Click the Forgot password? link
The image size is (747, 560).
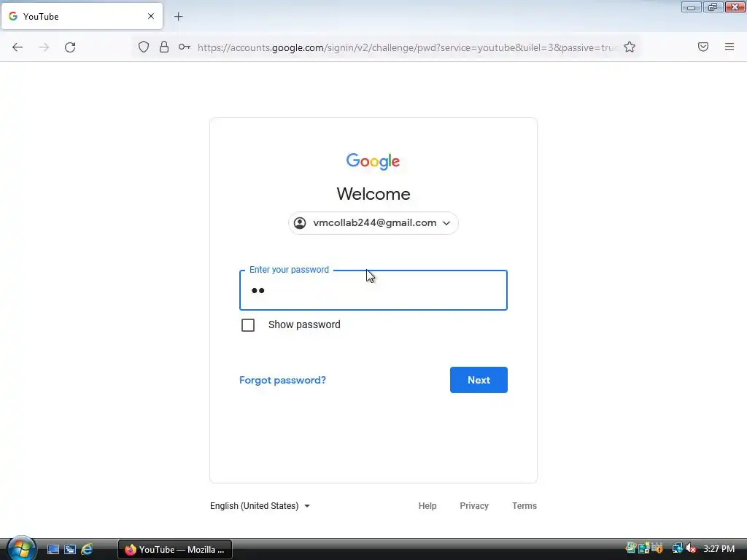click(282, 380)
